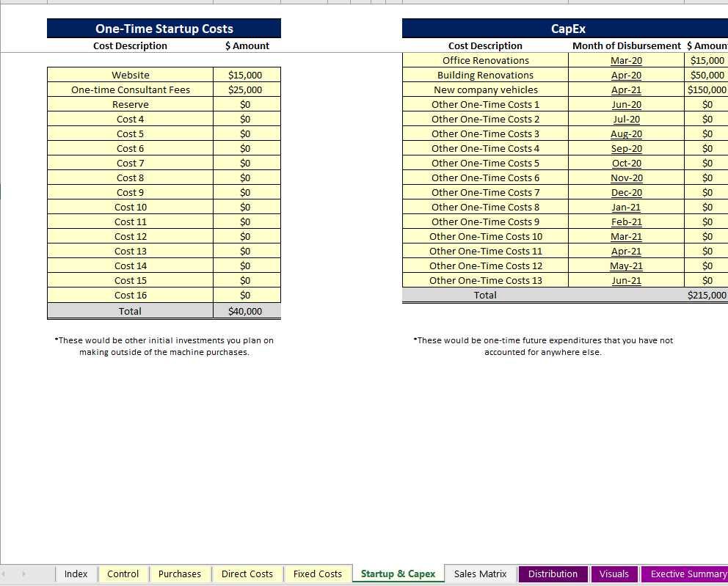Go to the Direct Costs tab
Screen dimensions: 728x586
[x=247, y=574]
